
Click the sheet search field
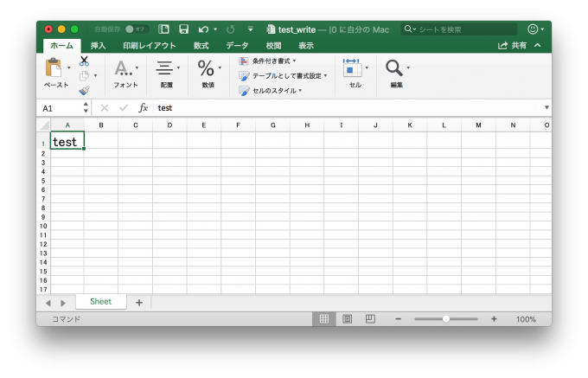pos(459,29)
